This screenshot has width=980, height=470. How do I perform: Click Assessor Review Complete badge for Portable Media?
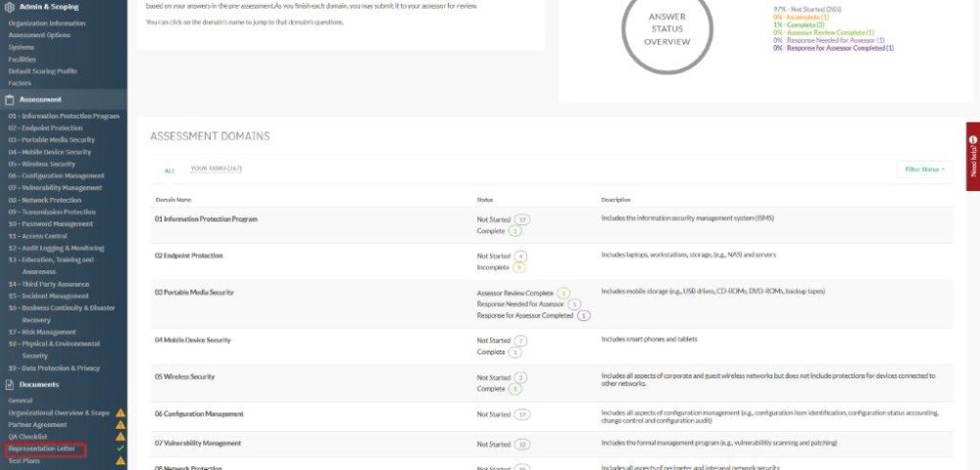tap(563, 293)
